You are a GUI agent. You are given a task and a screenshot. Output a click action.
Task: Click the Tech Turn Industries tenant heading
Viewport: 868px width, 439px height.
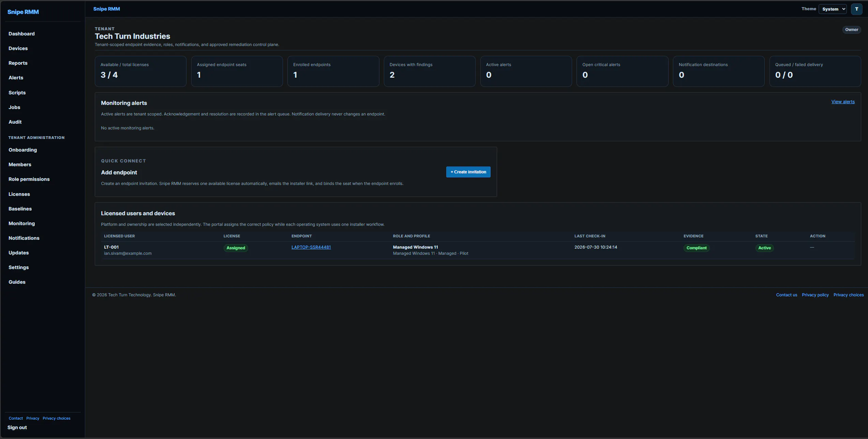pos(132,36)
